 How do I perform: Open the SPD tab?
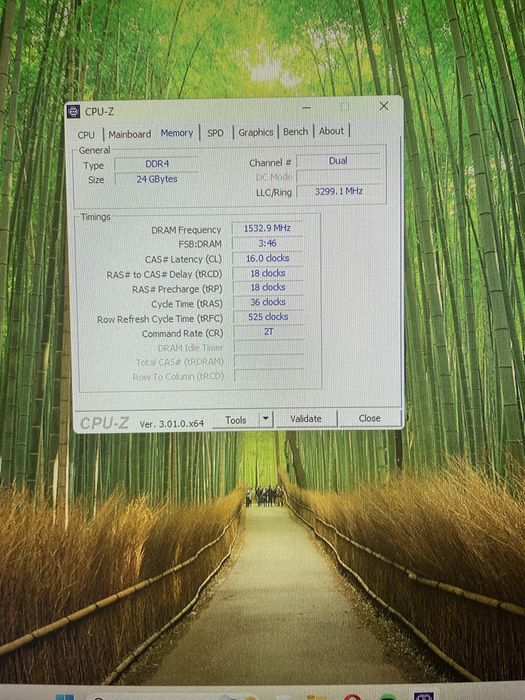pos(215,133)
